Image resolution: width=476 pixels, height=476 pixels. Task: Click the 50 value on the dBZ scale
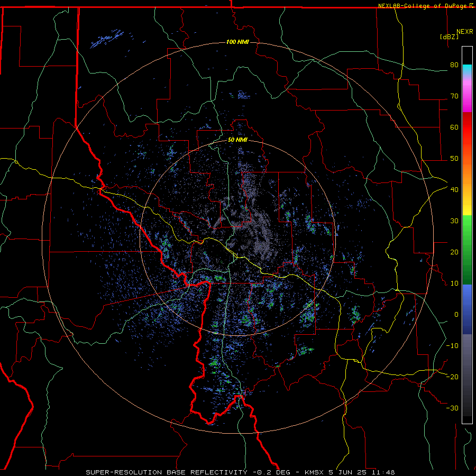[454, 159]
